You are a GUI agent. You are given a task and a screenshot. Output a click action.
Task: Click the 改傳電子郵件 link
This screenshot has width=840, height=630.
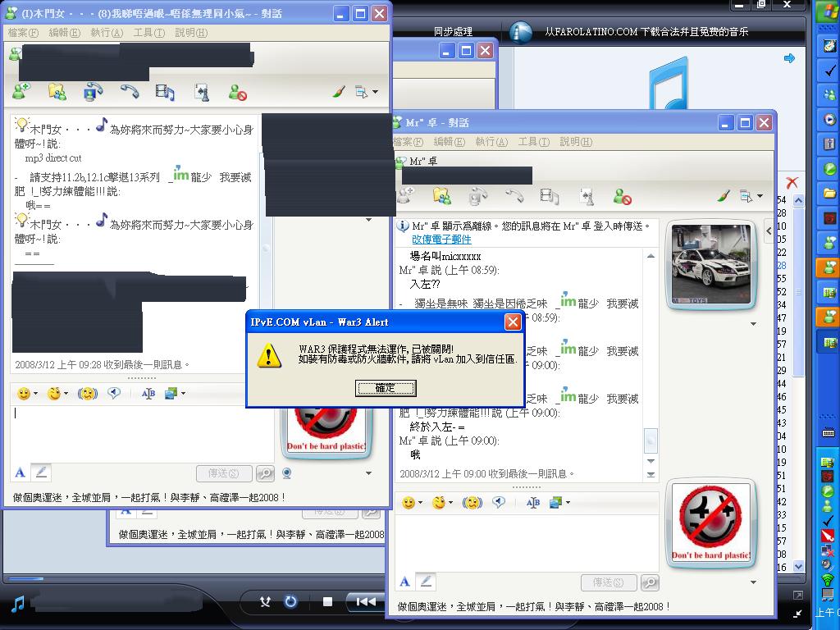pyautogui.click(x=441, y=240)
